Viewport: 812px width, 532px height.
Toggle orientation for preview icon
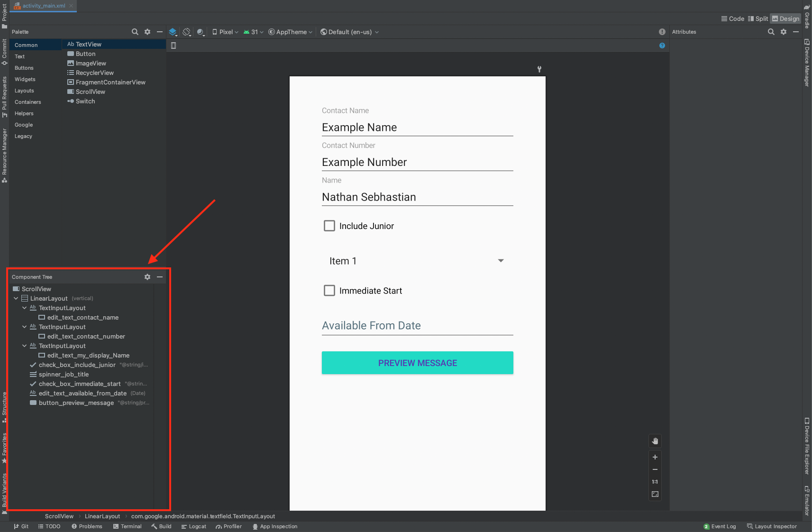pyautogui.click(x=187, y=32)
